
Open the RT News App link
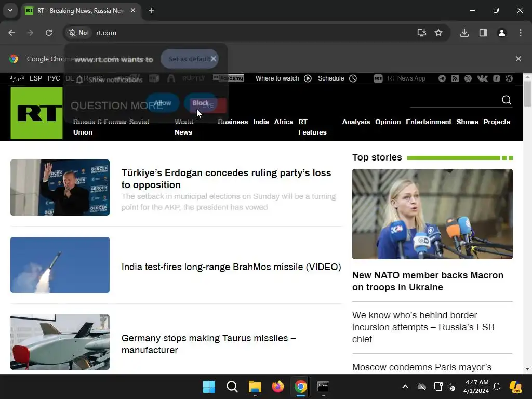[400, 78]
